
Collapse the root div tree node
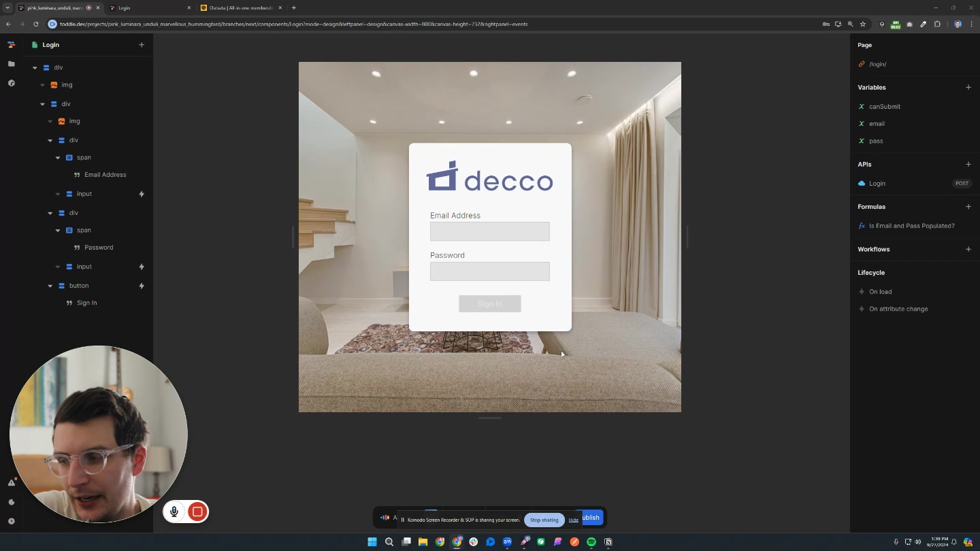tap(35, 68)
